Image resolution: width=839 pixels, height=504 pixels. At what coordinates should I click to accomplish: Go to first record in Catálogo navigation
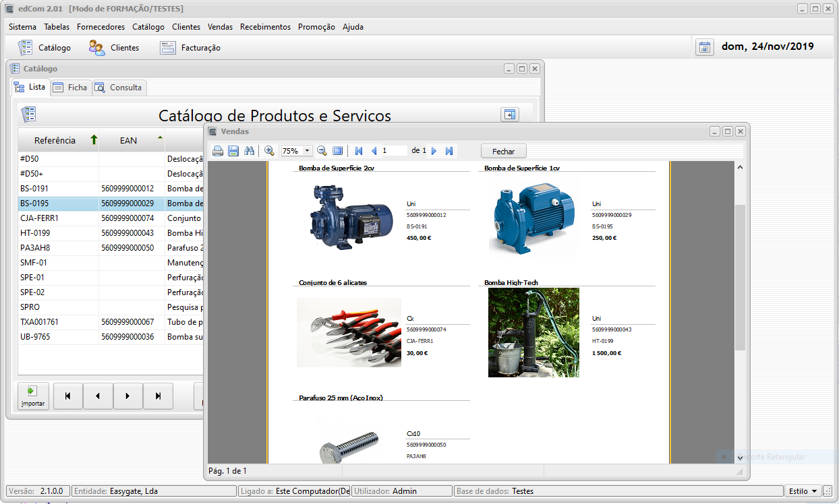67,396
